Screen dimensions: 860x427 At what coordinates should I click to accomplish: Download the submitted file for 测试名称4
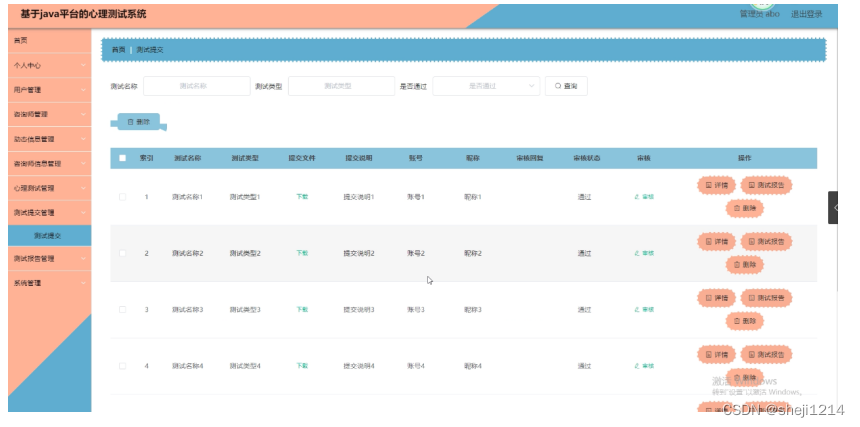302,366
